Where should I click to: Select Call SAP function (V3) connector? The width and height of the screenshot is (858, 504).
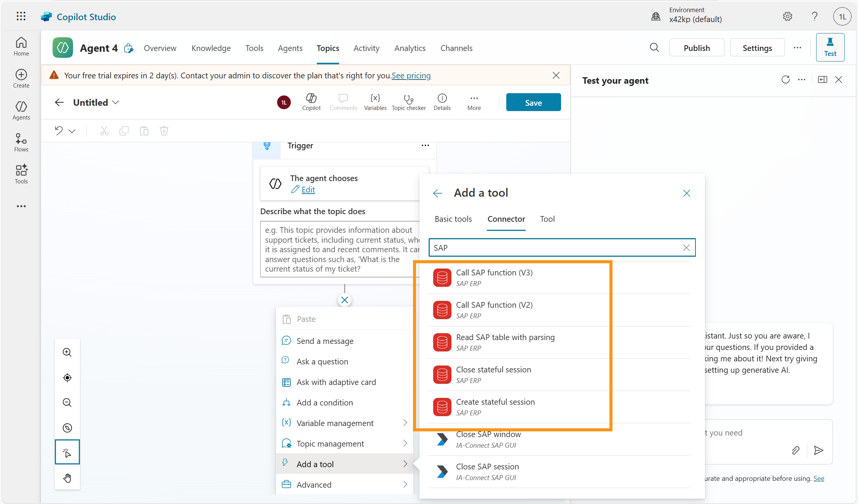(x=559, y=278)
